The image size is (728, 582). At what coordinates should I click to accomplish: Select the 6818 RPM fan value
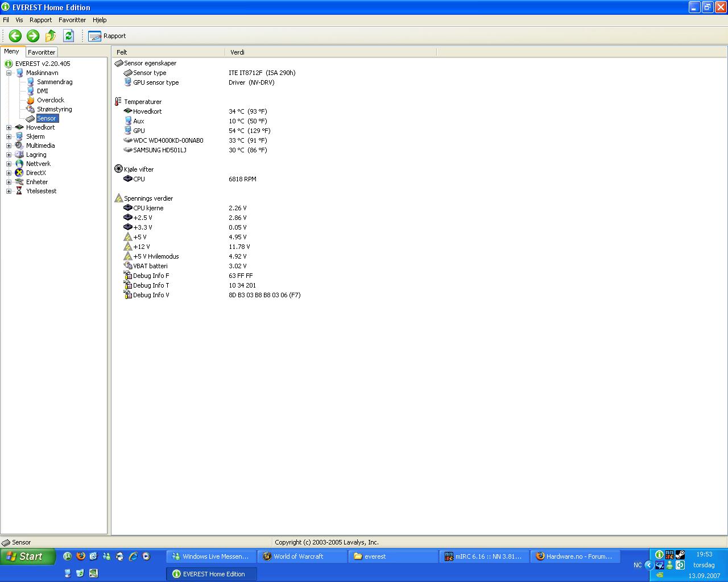click(x=242, y=179)
